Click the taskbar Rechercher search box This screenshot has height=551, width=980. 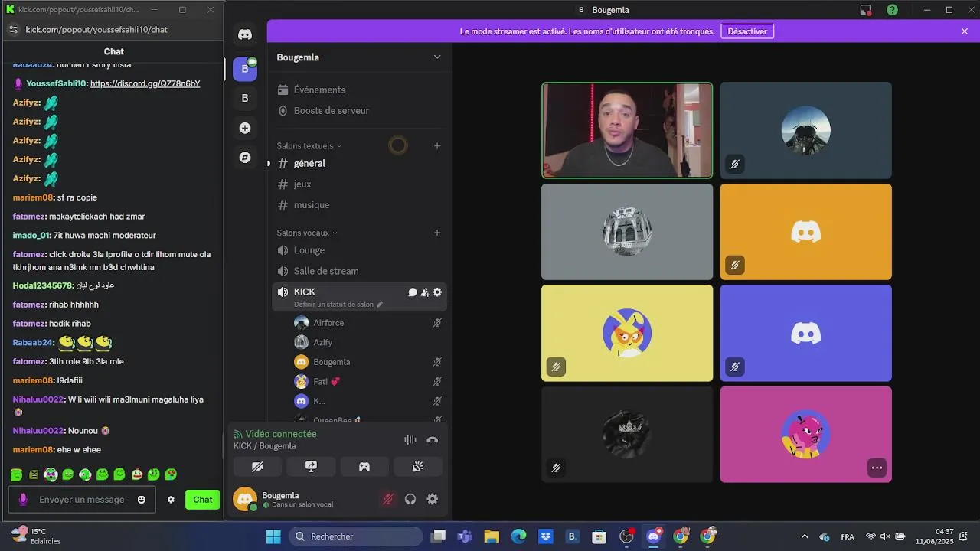[356, 536]
